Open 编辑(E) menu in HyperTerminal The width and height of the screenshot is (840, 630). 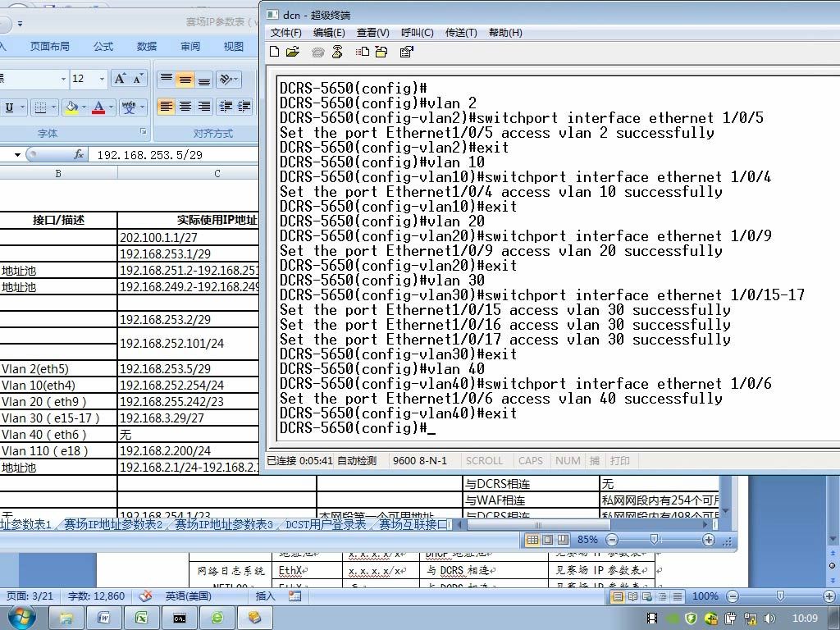329,33
